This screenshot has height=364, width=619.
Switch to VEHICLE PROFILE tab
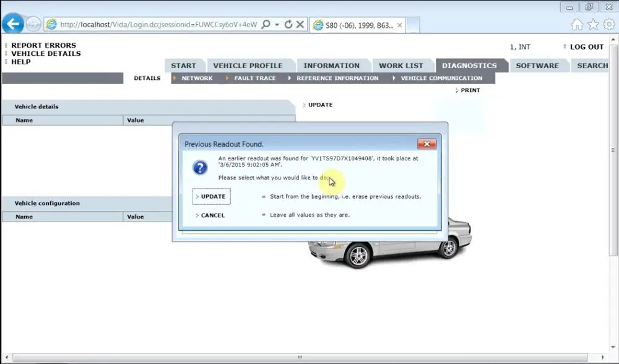point(248,66)
